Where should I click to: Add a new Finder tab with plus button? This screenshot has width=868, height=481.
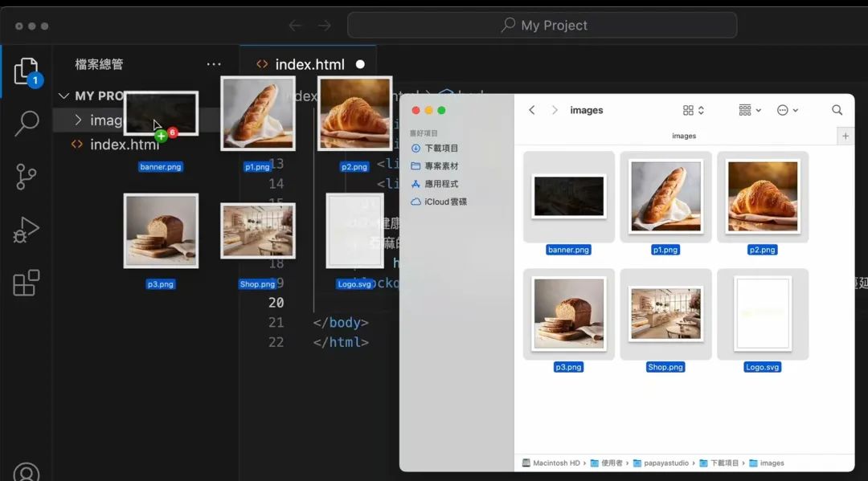click(845, 137)
